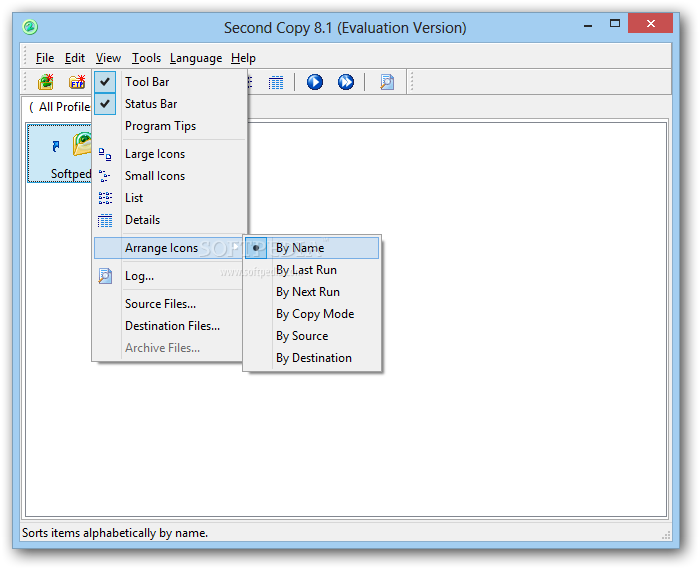Image resolution: width=700 pixels, height=569 pixels.
Task: Click the FTP profile toolbar icon
Action: click(77, 82)
